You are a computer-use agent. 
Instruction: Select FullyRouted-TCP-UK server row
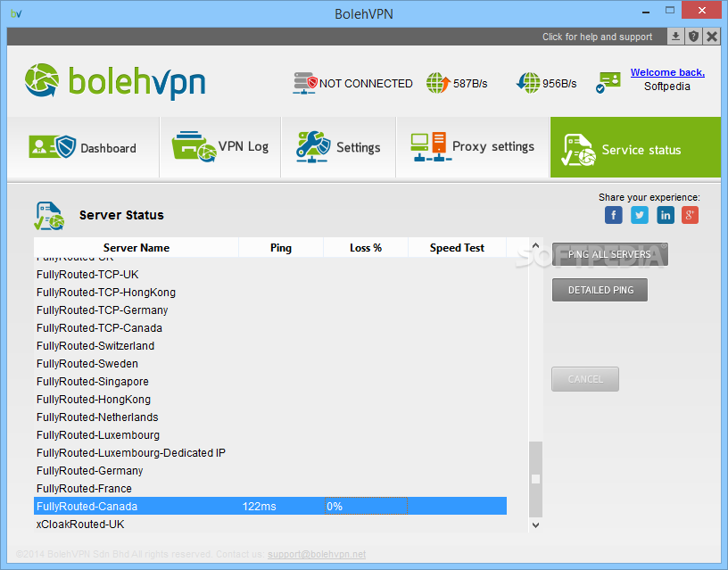click(270, 275)
